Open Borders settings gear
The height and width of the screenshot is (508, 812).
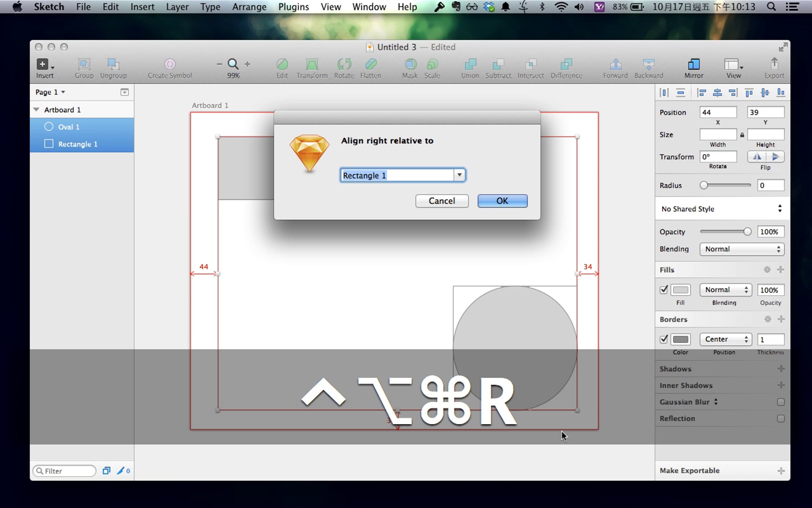pyautogui.click(x=768, y=319)
